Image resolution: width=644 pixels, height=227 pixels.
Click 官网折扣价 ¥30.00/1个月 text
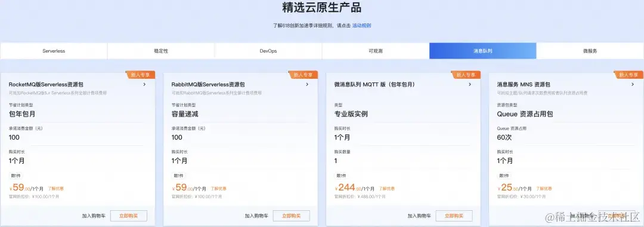coord(521,197)
